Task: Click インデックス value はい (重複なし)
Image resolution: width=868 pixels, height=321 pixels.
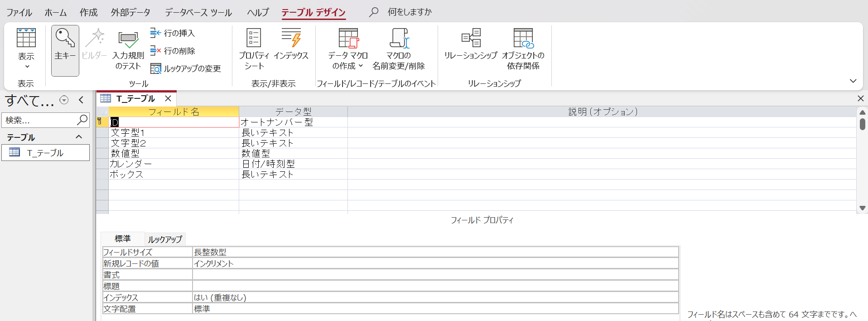Action: pos(435,297)
